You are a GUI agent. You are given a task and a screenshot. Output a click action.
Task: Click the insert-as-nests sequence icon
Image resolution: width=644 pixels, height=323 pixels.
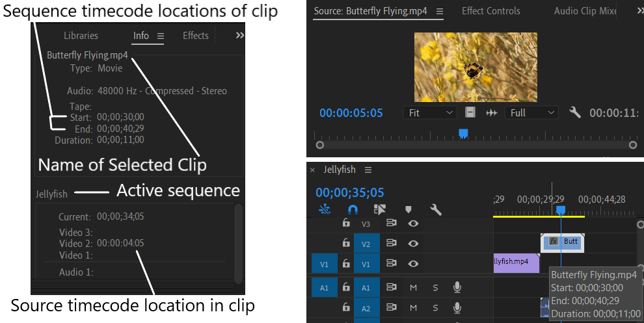(x=325, y=210)
